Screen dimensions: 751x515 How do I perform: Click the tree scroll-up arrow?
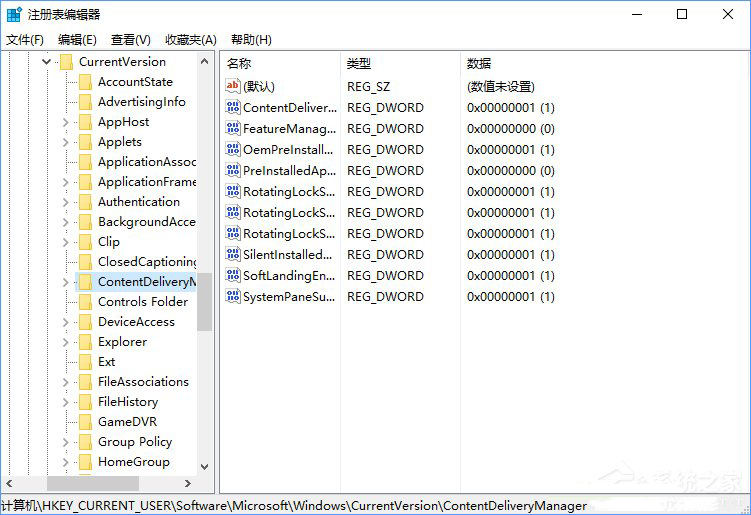(205, 61)
